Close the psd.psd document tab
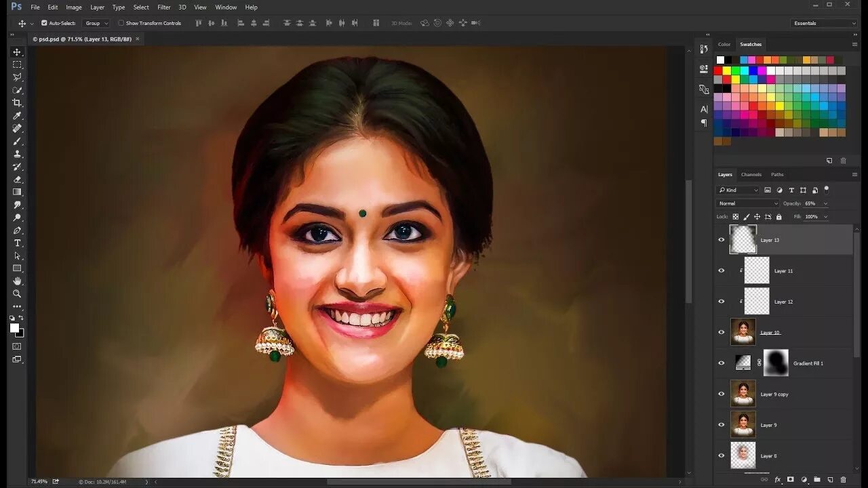This screenshot has height=488, width=868. [x=138, y=39]
